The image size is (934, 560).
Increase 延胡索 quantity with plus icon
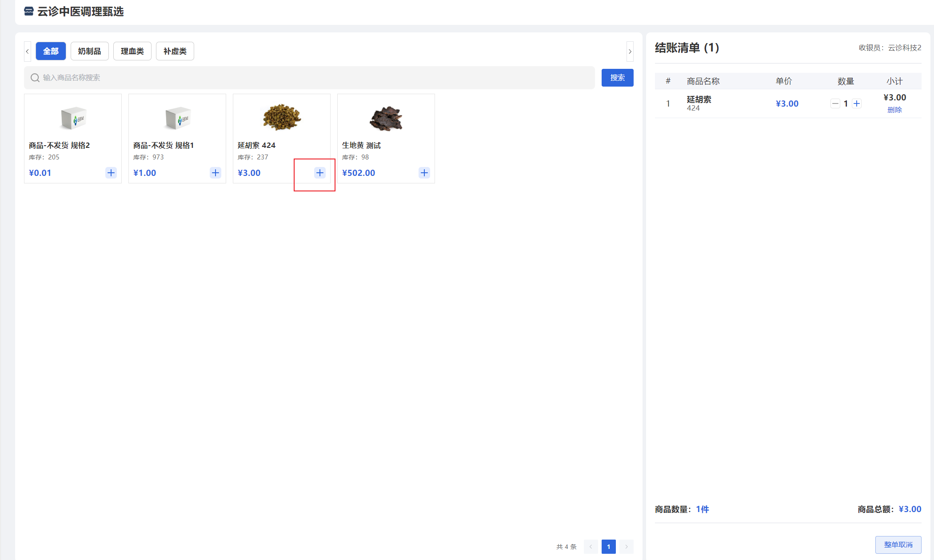tap(857, 103)
